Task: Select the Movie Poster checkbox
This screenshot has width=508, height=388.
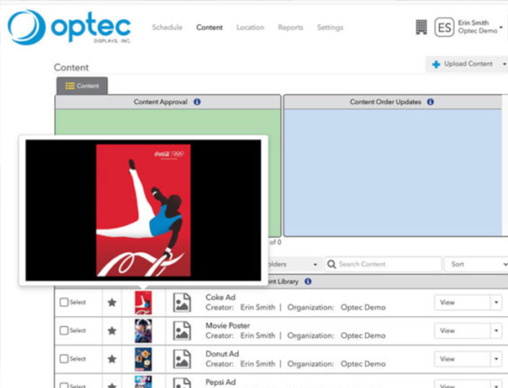Action: 64,331
